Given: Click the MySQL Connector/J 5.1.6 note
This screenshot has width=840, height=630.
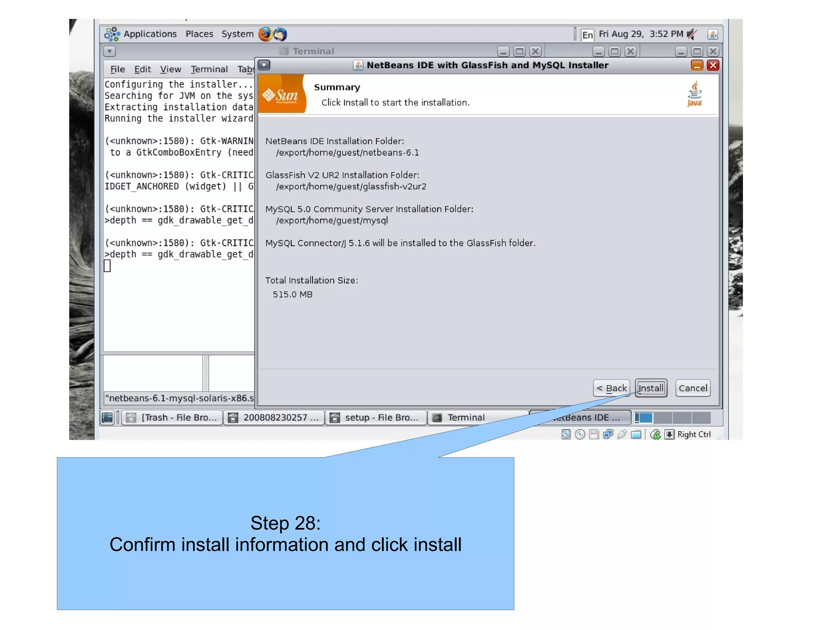Looking at the screenshot, I should [400, 243].
